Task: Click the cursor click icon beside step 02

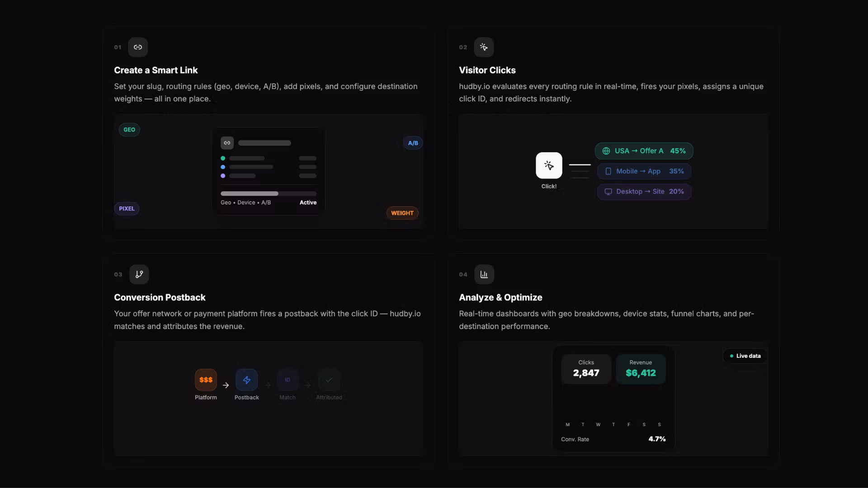Action: (x=484, y=47)
